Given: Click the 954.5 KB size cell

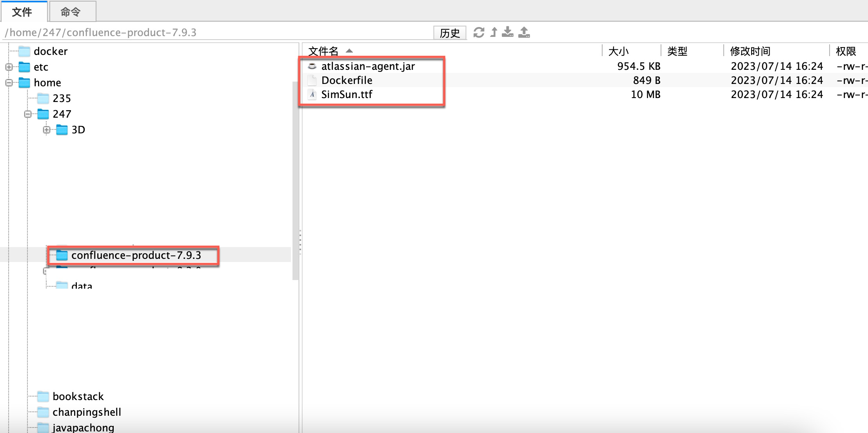Looking at the screenshot, I should pyautogui.click(x=639, y=66).
